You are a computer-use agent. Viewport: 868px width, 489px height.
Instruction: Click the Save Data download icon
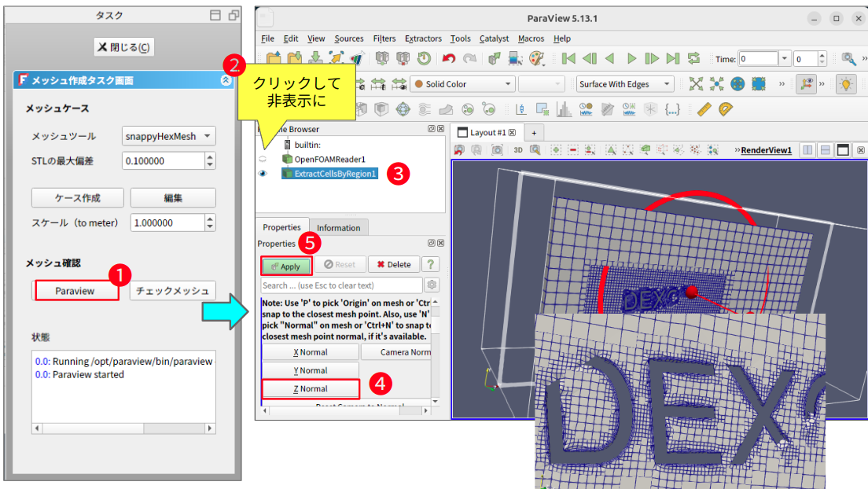(315, 58)
